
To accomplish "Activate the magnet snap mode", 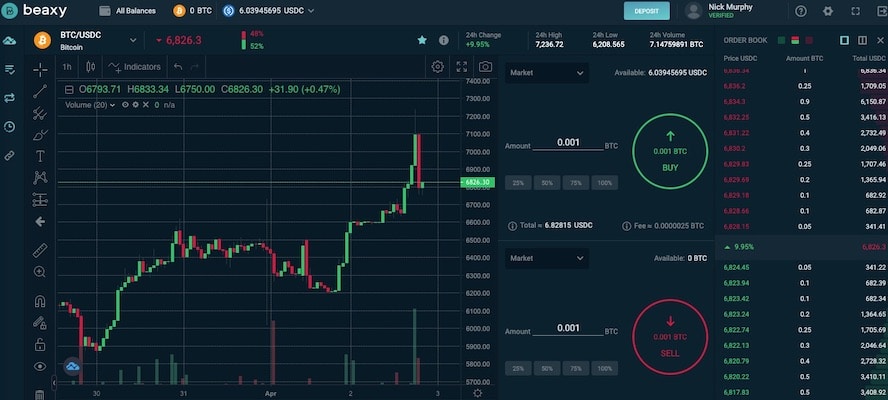I will click(40, 302).
